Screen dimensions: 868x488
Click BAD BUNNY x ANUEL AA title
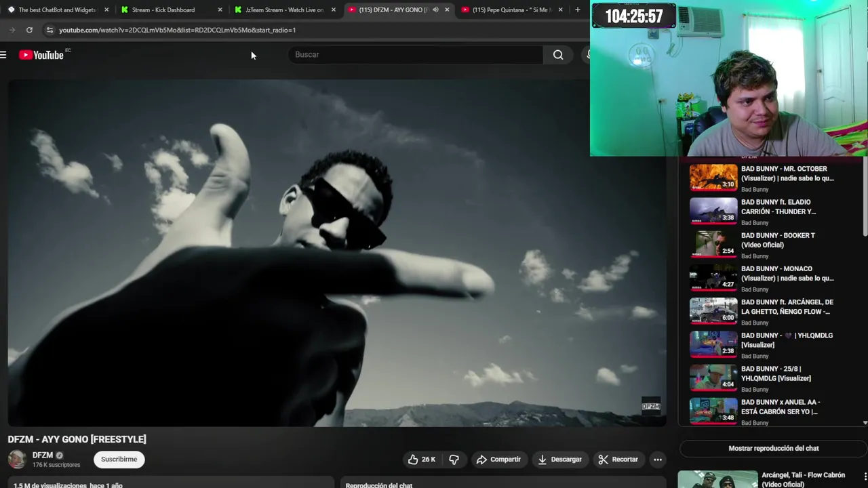click(781, 407)
